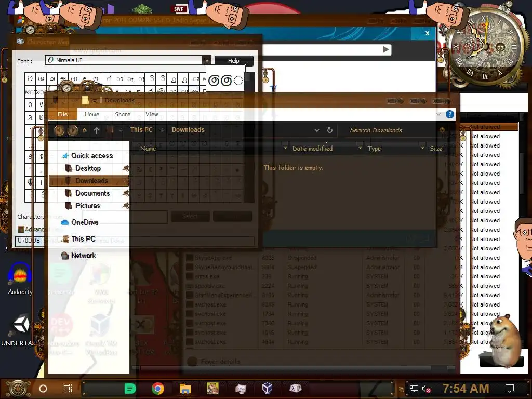Open the address bar history dropdown
The height and width of the screenshot is (399, 532).
(x=317, y=130)
